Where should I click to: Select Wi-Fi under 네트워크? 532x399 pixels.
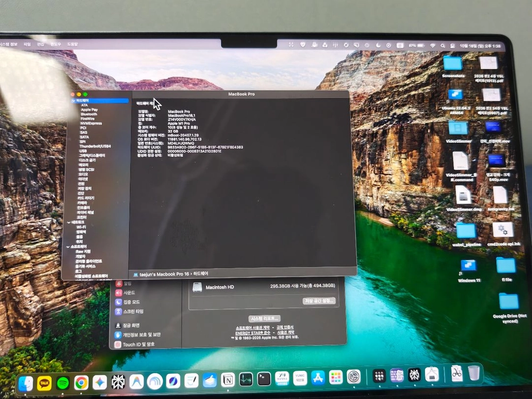81,227
